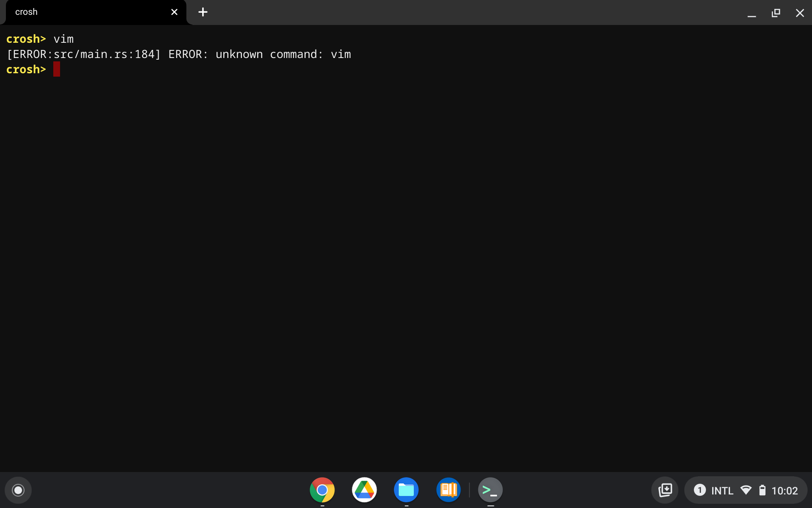Viewport: 812px width, 508px height.
Task: Click the battery status icon
Action: (762, 490)
